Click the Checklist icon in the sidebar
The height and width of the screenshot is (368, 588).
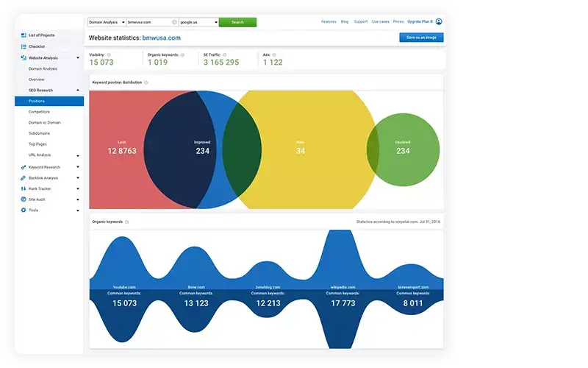24,46
